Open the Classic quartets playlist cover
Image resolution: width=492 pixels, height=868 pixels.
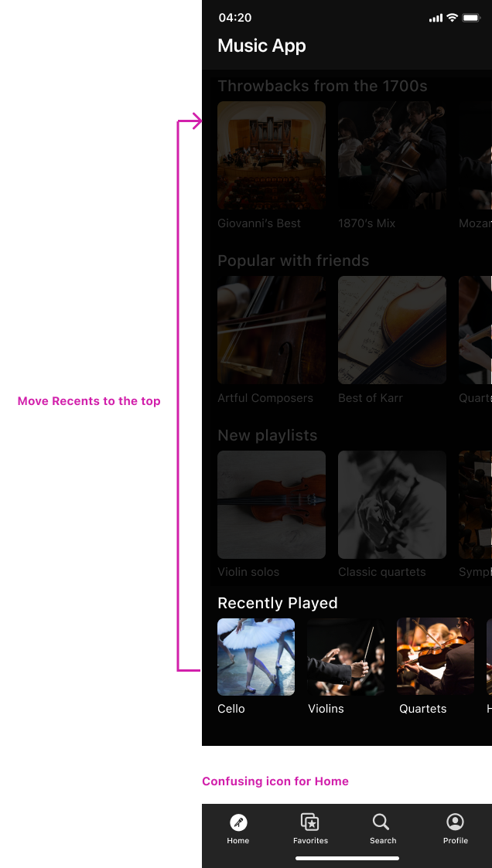pos(392,504)
